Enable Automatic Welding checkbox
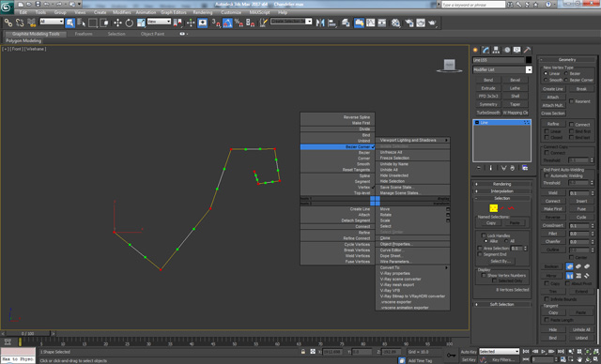601x364 pixels. point(547,176)
